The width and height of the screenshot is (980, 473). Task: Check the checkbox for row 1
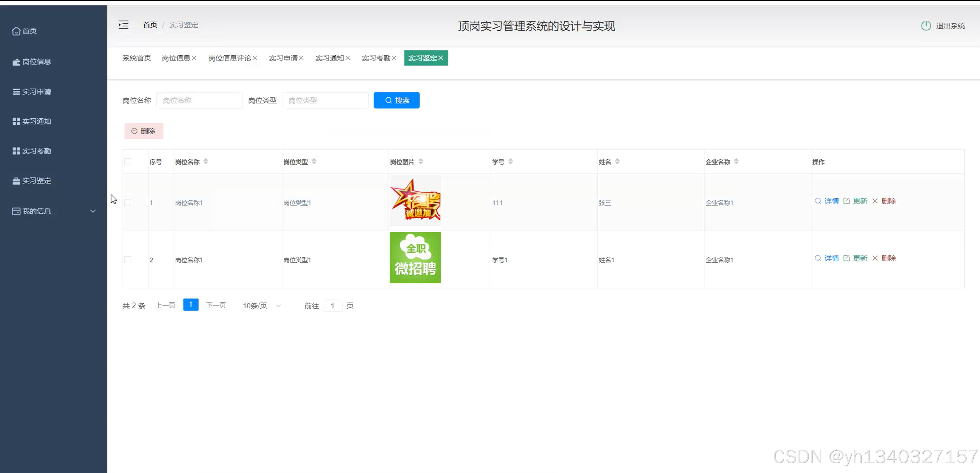(128, 202)
